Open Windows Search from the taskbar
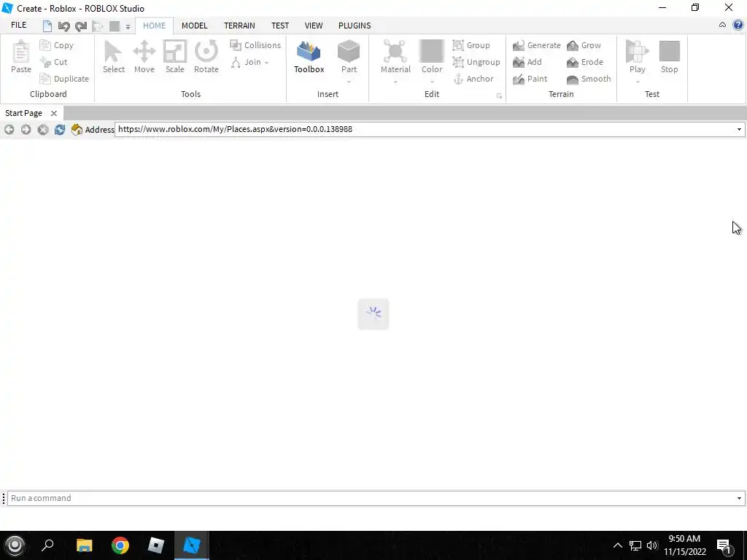Image resolution: width=747 pixels, height=560 pixels. [x=47, y=545]
